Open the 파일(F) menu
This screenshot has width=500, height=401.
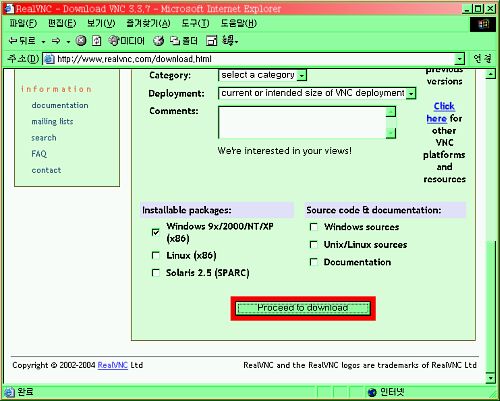[x=23, y=23]
